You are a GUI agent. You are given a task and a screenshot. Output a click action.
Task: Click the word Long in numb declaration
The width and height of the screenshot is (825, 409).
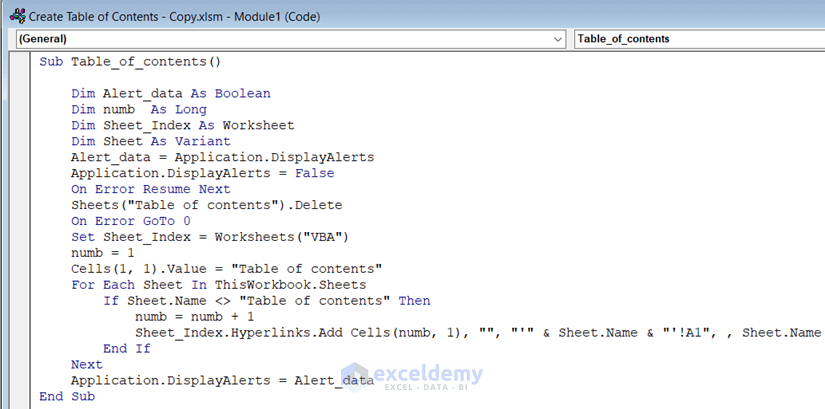[191, 109]
